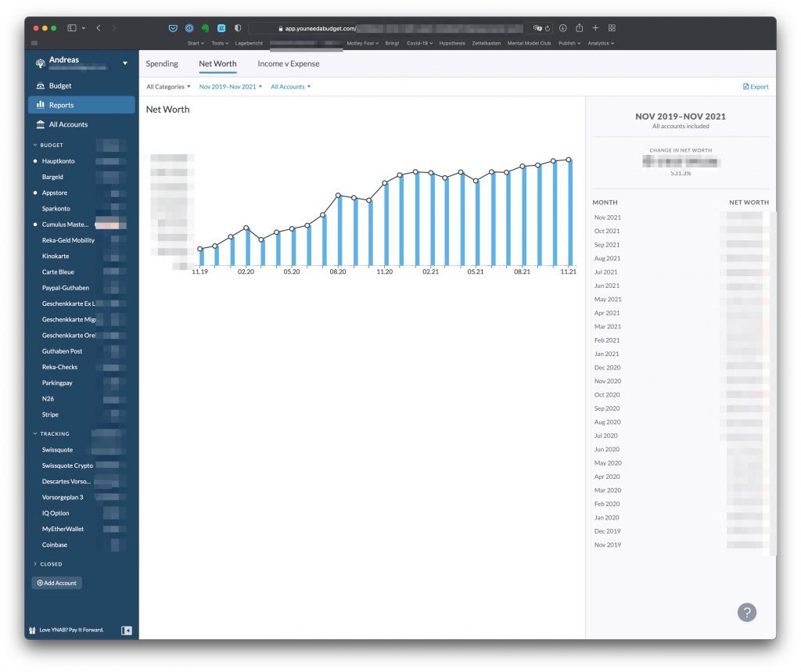Open the All Accounts filter dropdown

point(291,87)
